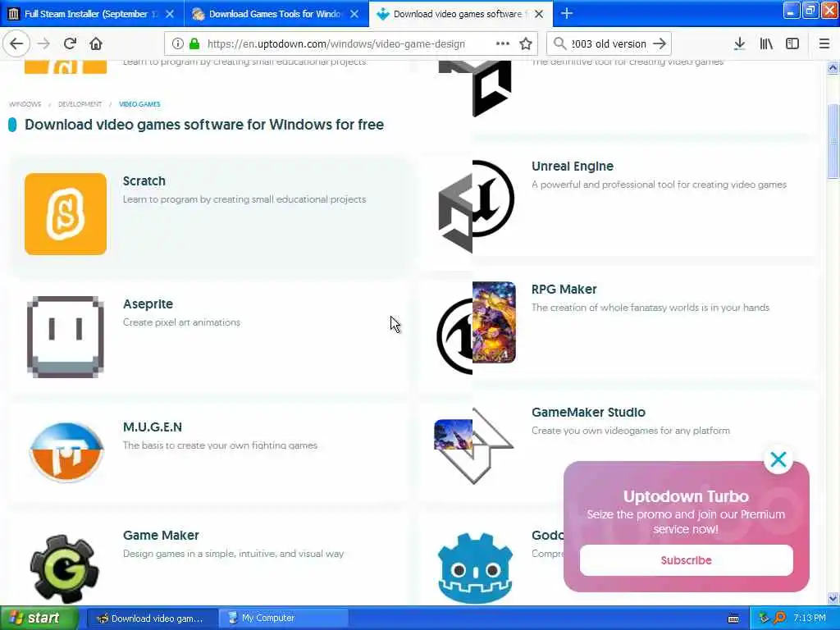
Task: Open the Unreal Engine title link
Action: click(x=572, y=166)
